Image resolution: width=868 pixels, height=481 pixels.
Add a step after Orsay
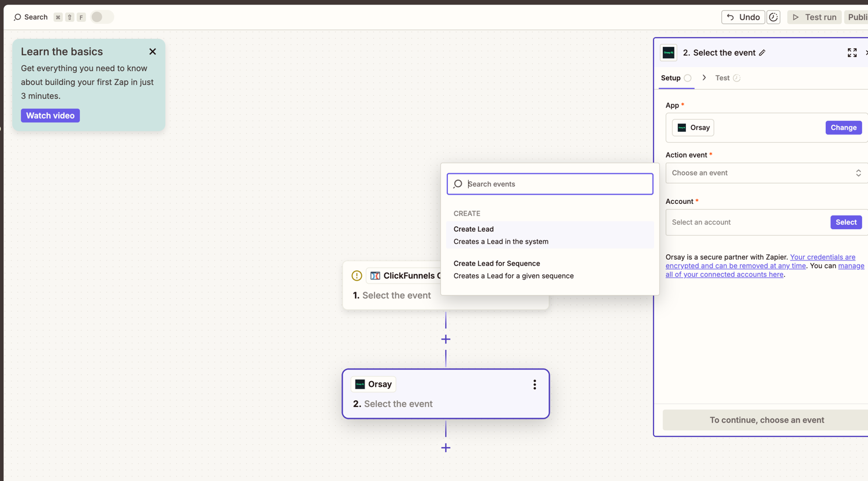[x=446, y=448]
